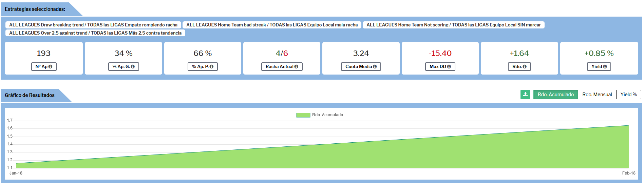Click the 1.7 y-axis label
Viewport: 644px width, 184px height.
pos(10,120)
